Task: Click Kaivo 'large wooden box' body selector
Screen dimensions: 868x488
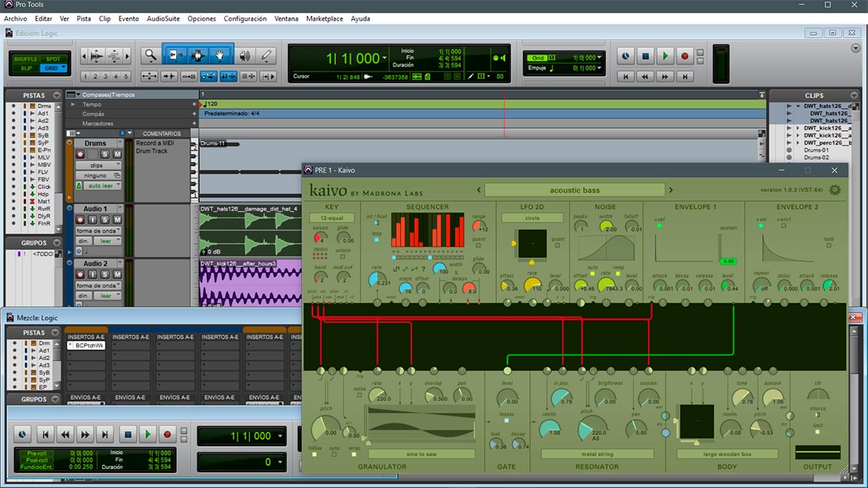Action: [728, 454]
